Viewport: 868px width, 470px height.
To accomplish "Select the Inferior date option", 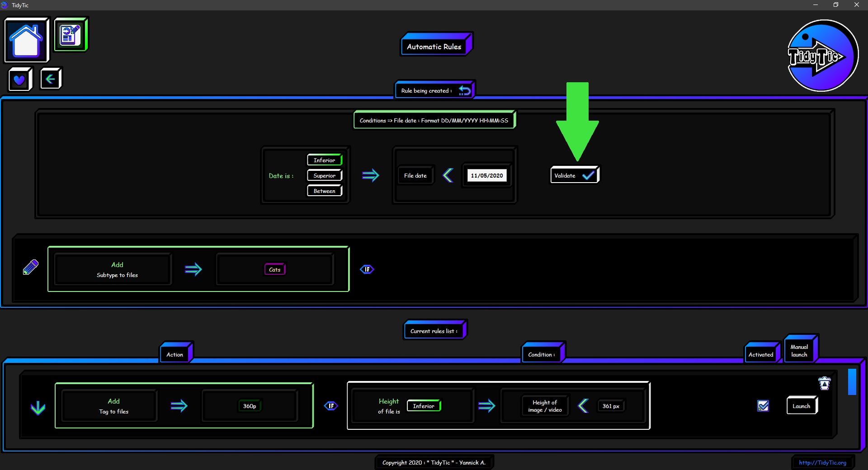I will pos(325,160).
